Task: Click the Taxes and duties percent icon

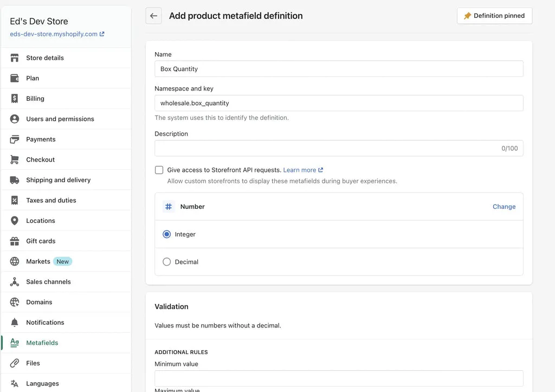Action: tap(15, 201)
